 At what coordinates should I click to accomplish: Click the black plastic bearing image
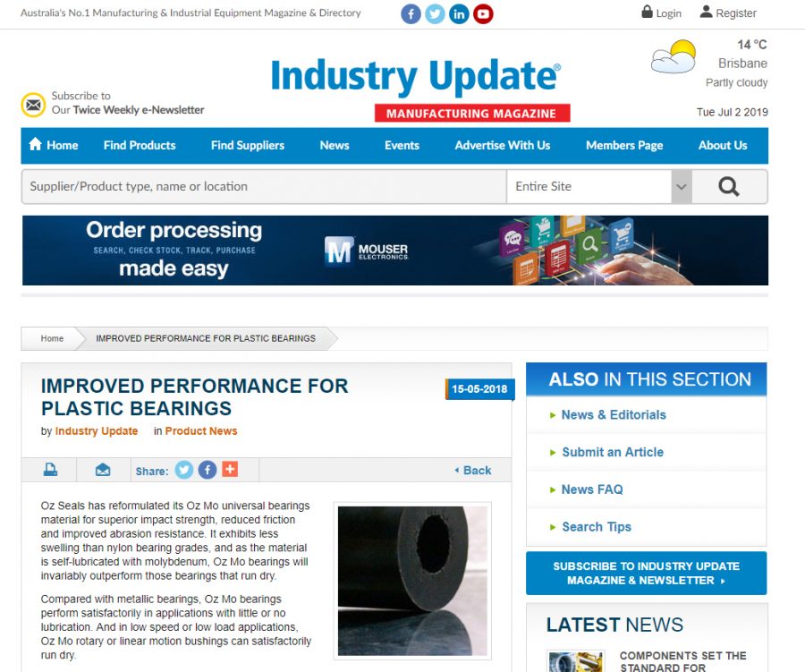click(412, 581)
